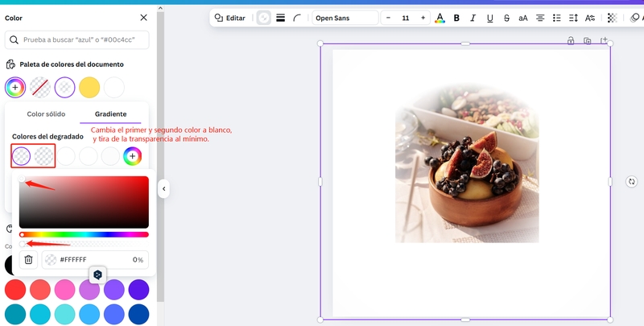Pick the pink default color swatch
This screenshot has width=644, height=326.
click(x=65, y=290)
